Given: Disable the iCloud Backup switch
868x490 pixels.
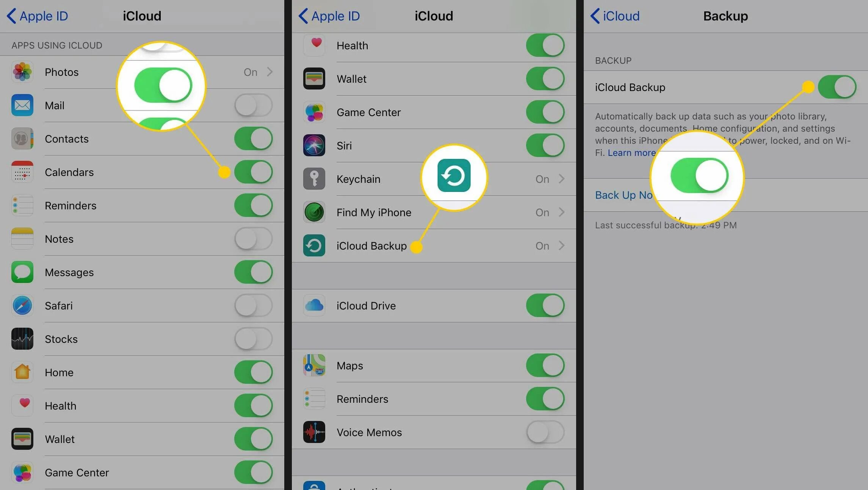Looking at the screenshot, I should [x=837, y=87].
